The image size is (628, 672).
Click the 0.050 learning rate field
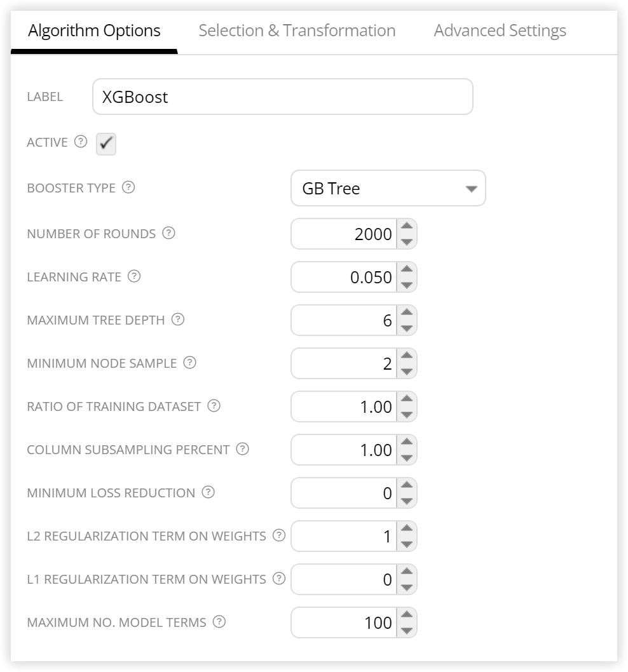(x=344, y=278)
